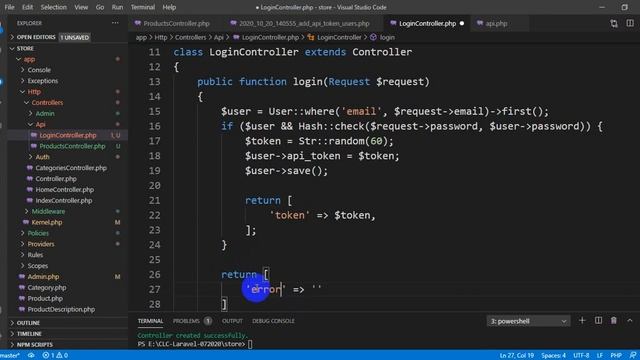Open Product.php file

point(45,298)
